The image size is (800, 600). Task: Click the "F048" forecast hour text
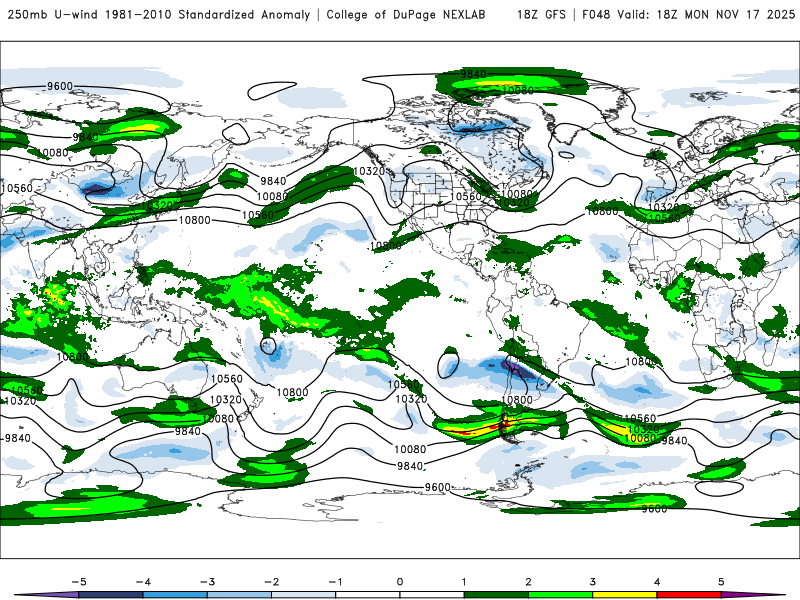pos(596,14)
